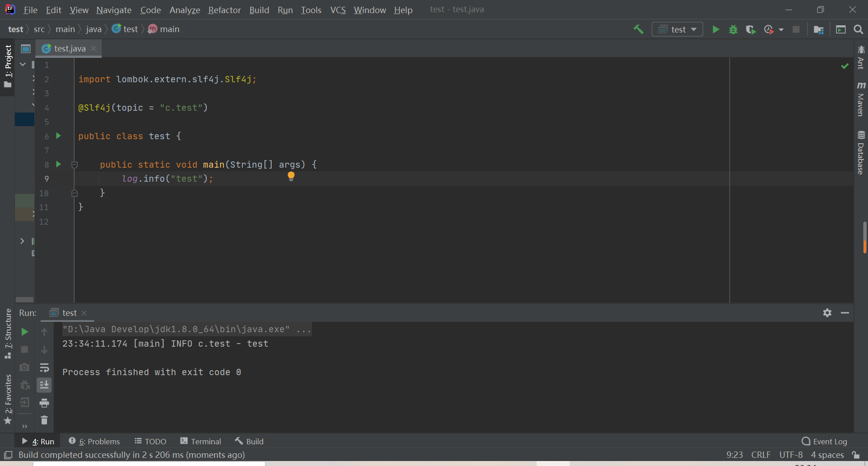
Task: Toggle the Project tool window sidebar button
Action: [8, 66]
